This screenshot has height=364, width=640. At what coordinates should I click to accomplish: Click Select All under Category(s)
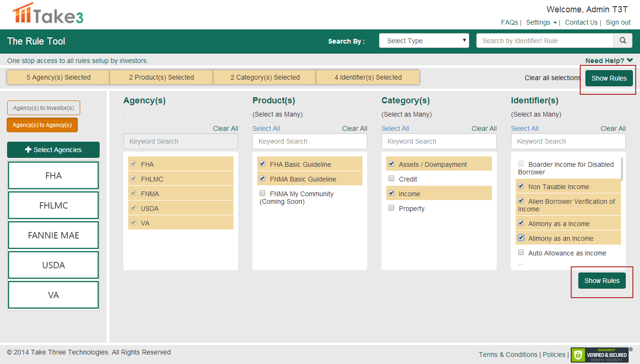(x=395, y=128)
